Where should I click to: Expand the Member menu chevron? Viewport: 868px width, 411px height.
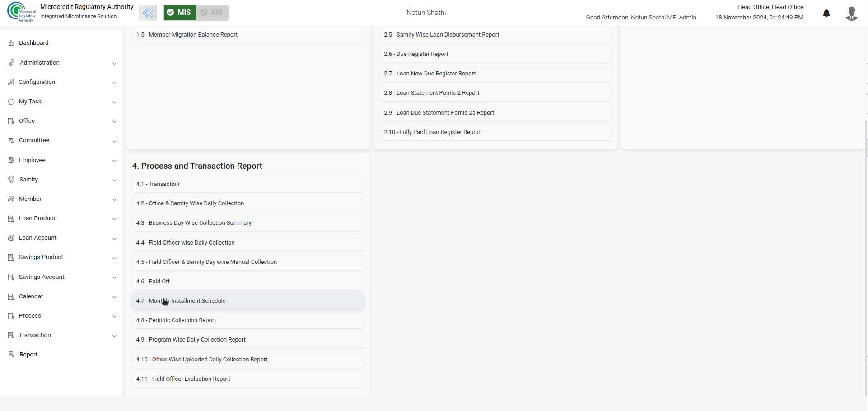[x=114, y=199]
